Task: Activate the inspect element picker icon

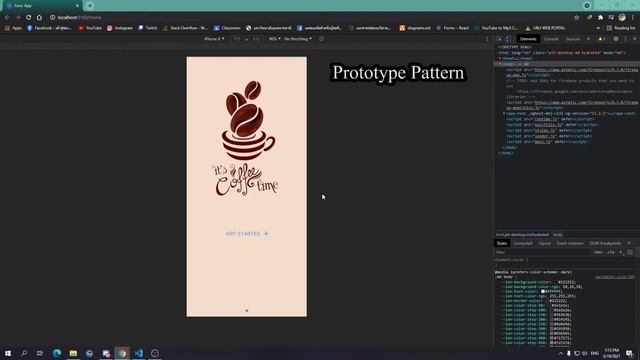Action: (x=499, y=39)
